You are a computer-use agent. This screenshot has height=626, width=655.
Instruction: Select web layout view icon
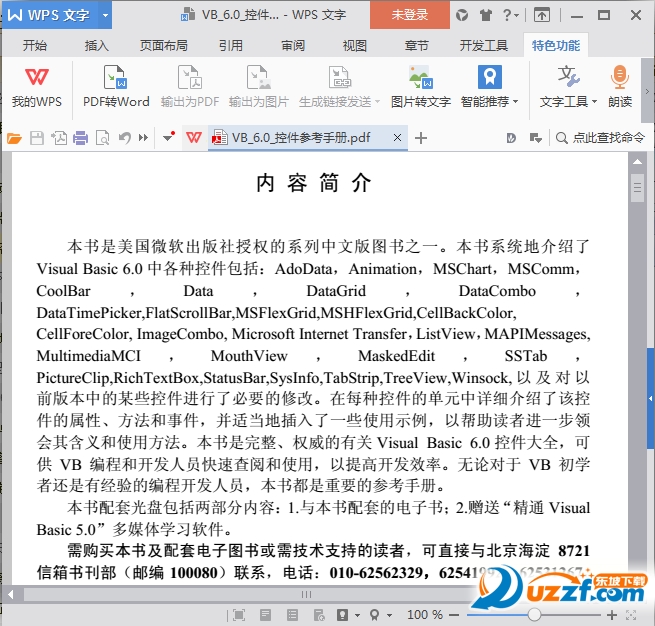coord(319,615)
